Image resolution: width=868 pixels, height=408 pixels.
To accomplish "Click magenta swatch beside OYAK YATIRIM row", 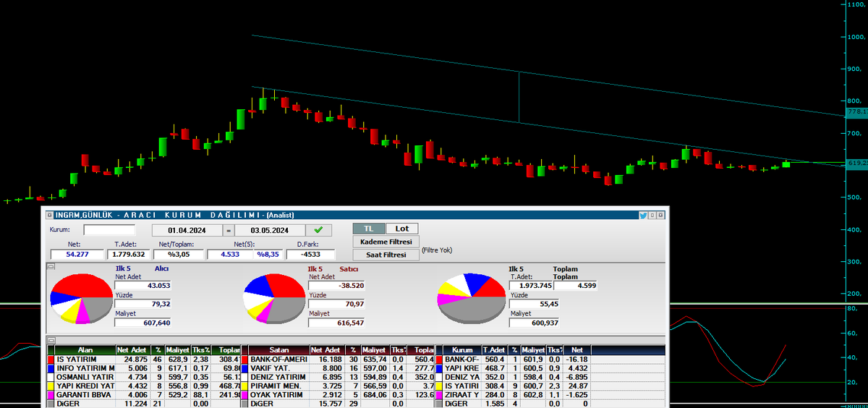I will click(244, 395).
